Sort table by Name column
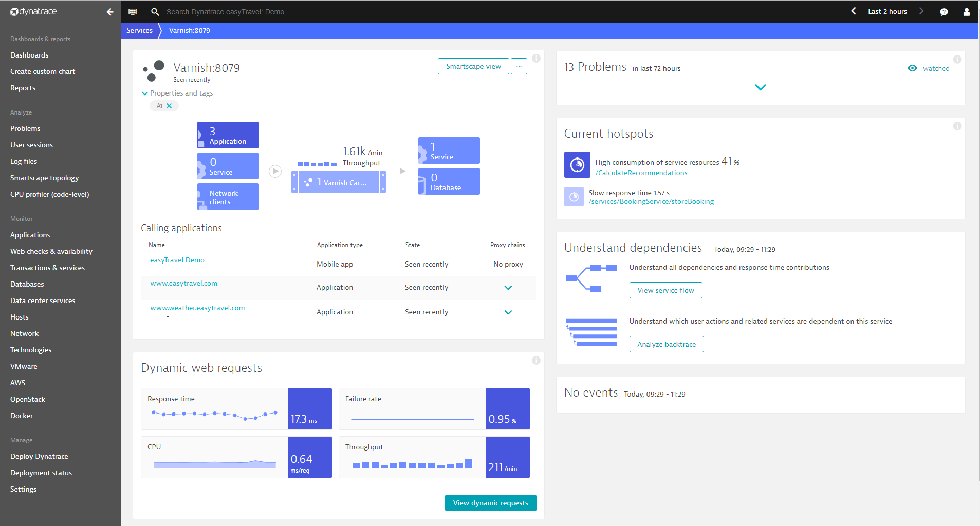 (x=157, y=245)
